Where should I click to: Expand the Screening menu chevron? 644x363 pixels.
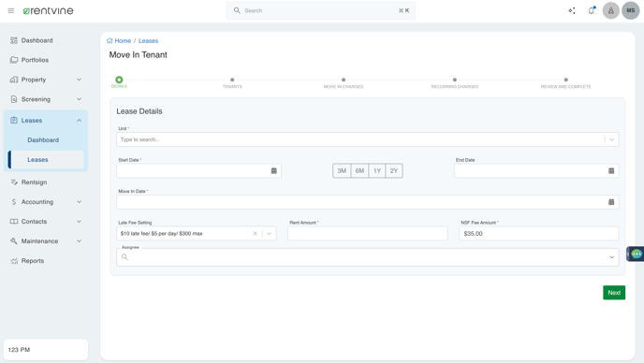[79, 99]
